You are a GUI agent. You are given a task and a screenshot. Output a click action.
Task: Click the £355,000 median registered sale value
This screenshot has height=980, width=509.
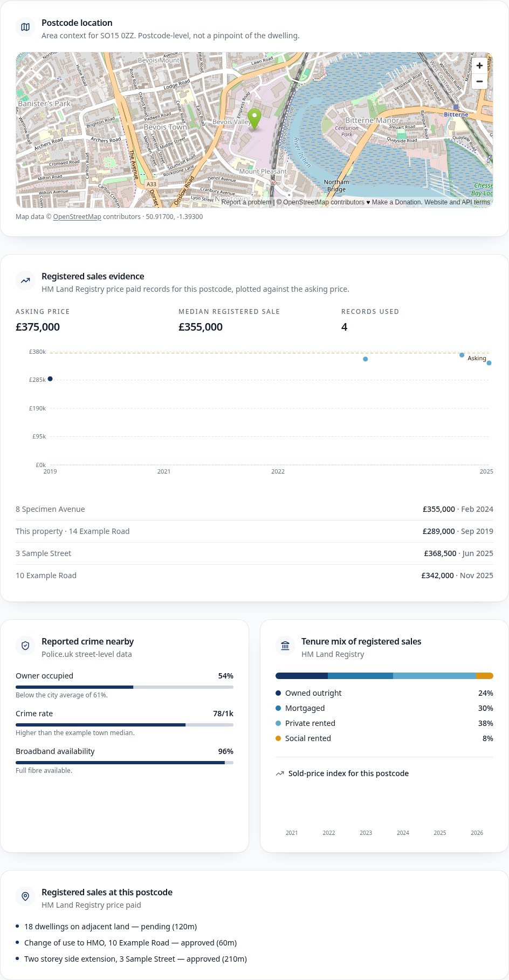click(x=201, y=327)
